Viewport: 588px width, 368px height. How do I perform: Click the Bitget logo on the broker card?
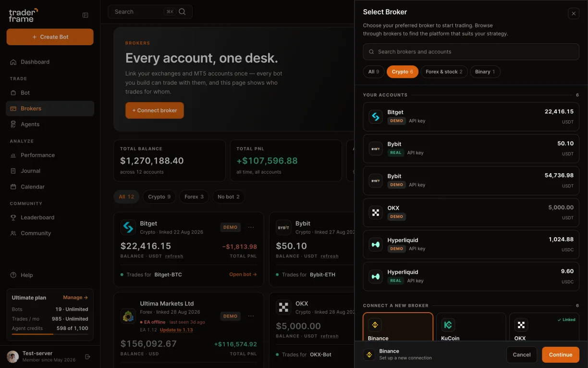128,227
